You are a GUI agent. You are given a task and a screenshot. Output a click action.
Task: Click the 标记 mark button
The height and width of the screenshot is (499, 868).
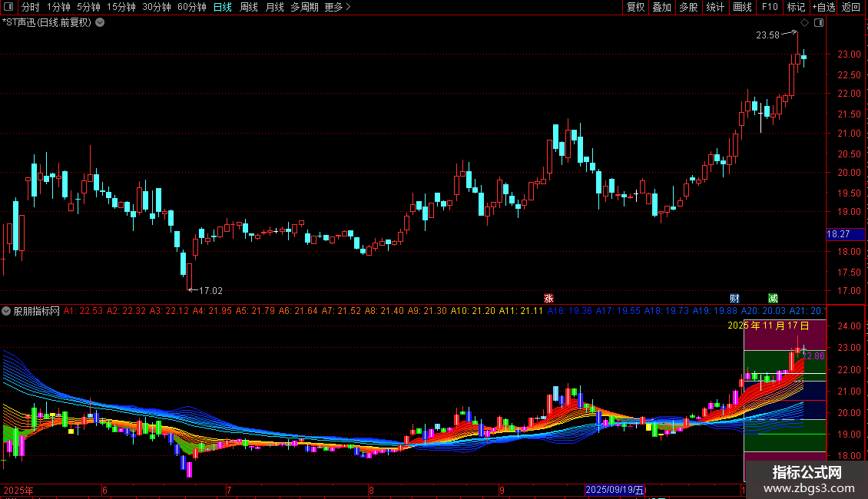click(796, 7)
